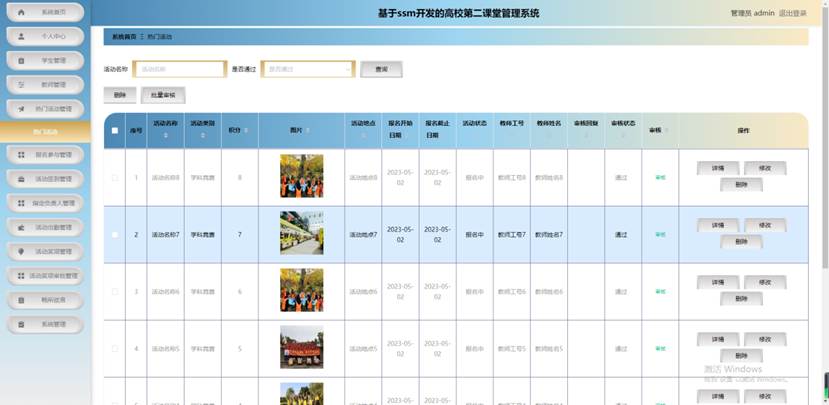
Task: Click the 教师管理 sidebar icon
Action: (x=21, y=85)
